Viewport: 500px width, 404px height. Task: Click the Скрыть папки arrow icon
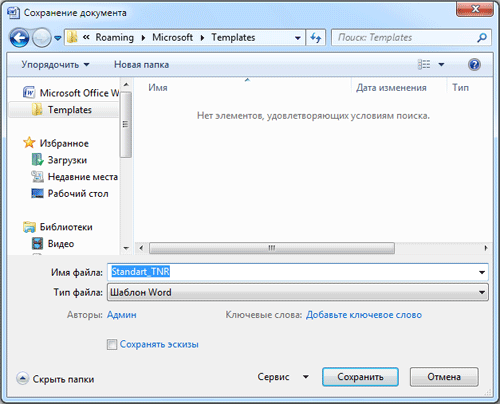(x=22, y=378)
